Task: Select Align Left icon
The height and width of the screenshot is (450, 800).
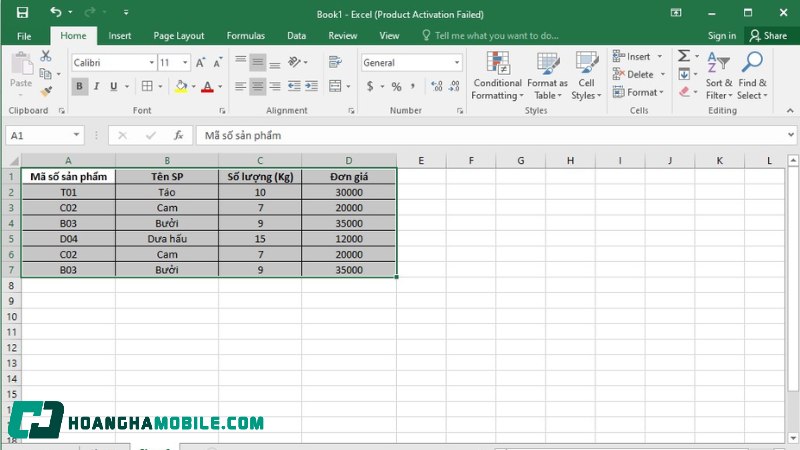Action: [240, 86]
